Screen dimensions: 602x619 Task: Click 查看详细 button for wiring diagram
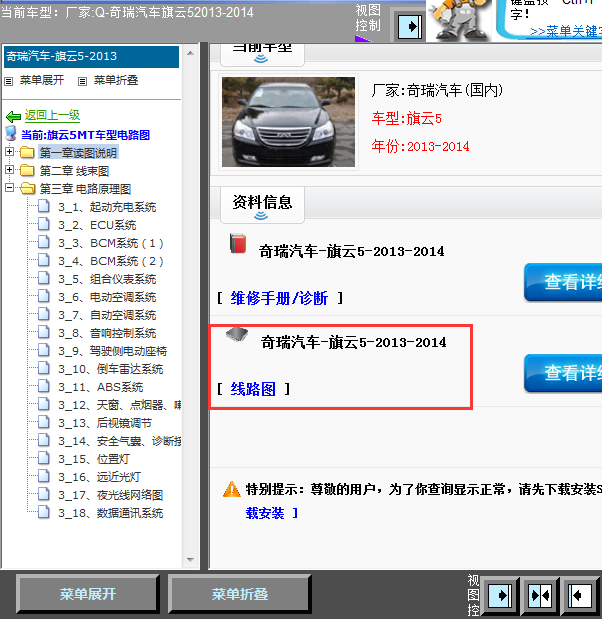click(563, 373)
